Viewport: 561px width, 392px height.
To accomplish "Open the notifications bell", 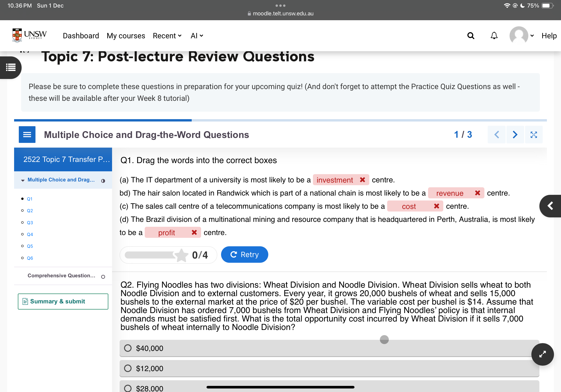I will 494,36.
